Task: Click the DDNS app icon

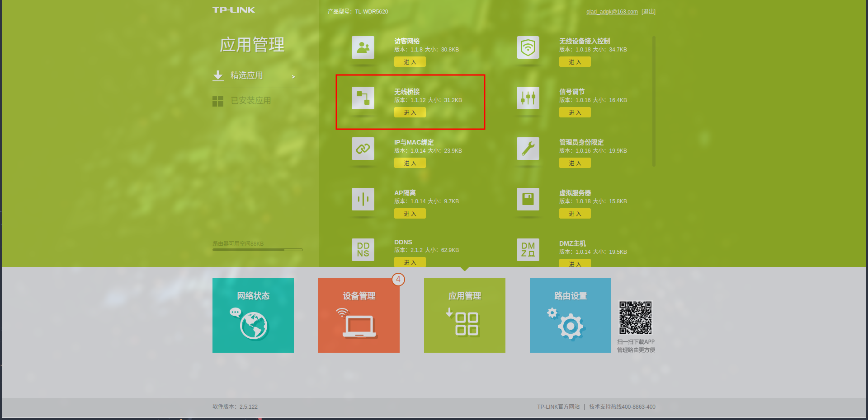Action: click(x=363, y=250)
